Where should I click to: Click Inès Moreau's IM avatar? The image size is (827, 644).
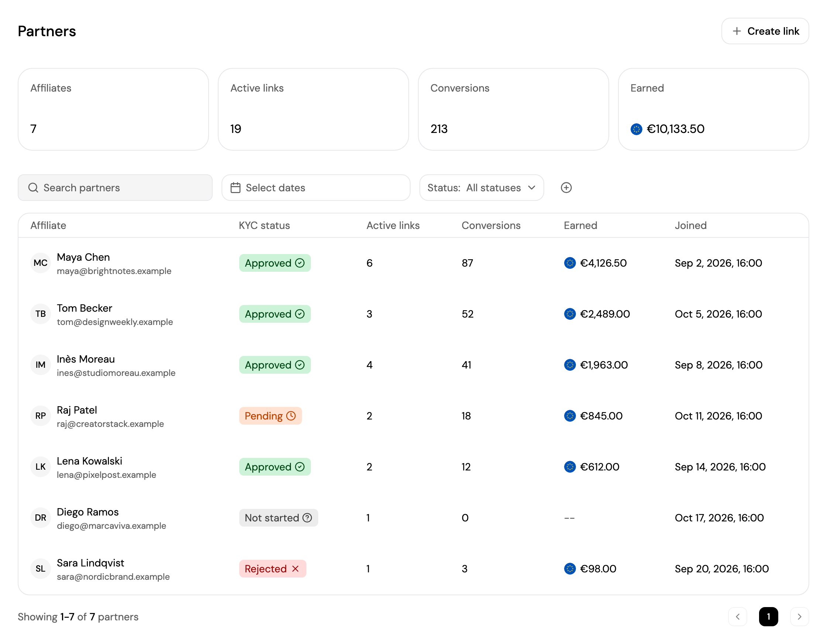[41, 365]
